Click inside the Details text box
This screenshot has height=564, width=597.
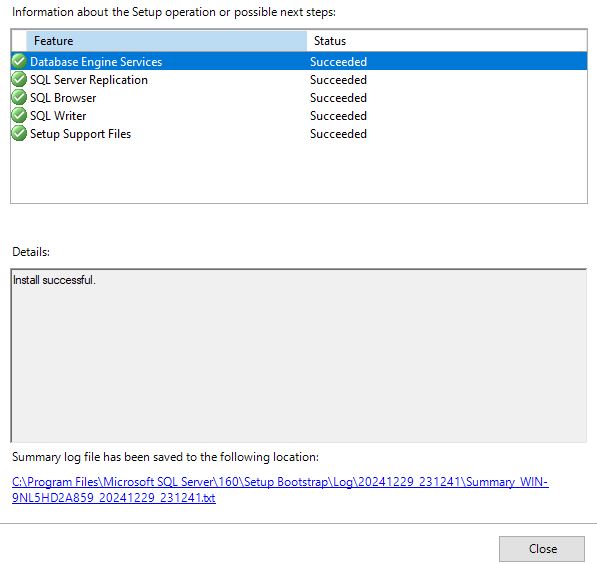299,356
